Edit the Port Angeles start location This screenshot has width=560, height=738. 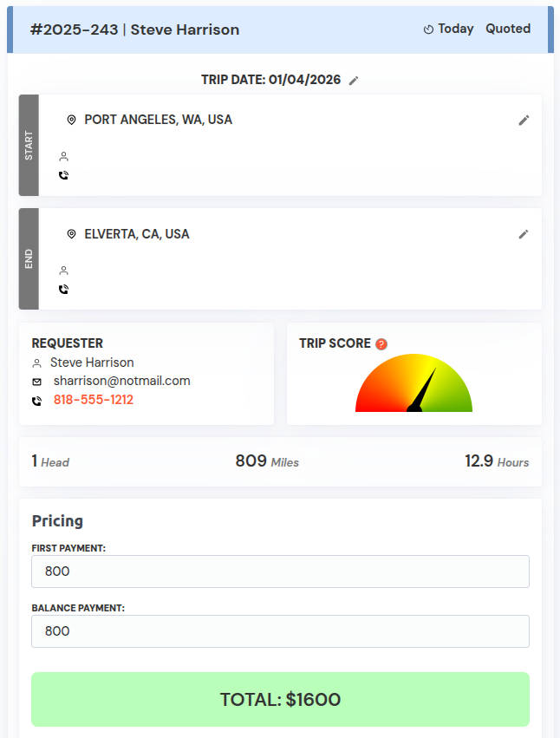(524, 121)
